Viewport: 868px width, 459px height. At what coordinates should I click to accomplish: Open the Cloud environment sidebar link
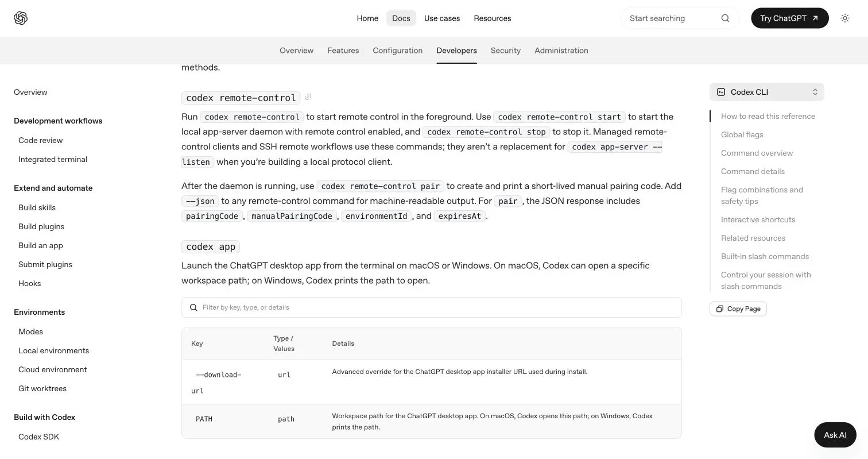(x=53, y=369)
